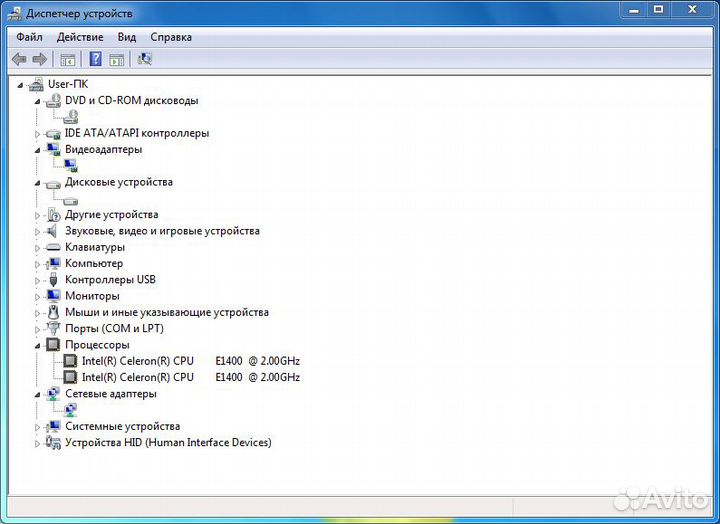The width and height of the screenshot is (720, 524).
Task: Click the Системные устройства category icon
Action: [53, 426]
